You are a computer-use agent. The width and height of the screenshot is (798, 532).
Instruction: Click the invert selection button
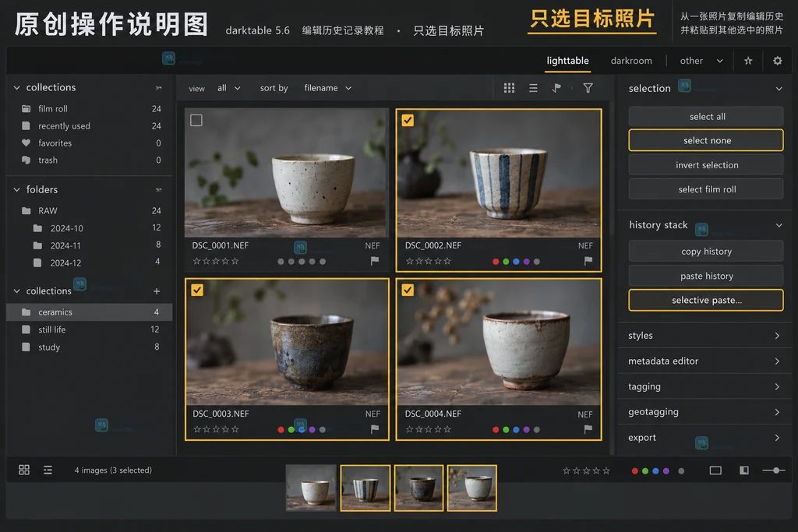pyautogui.click(x=706, y=165)
